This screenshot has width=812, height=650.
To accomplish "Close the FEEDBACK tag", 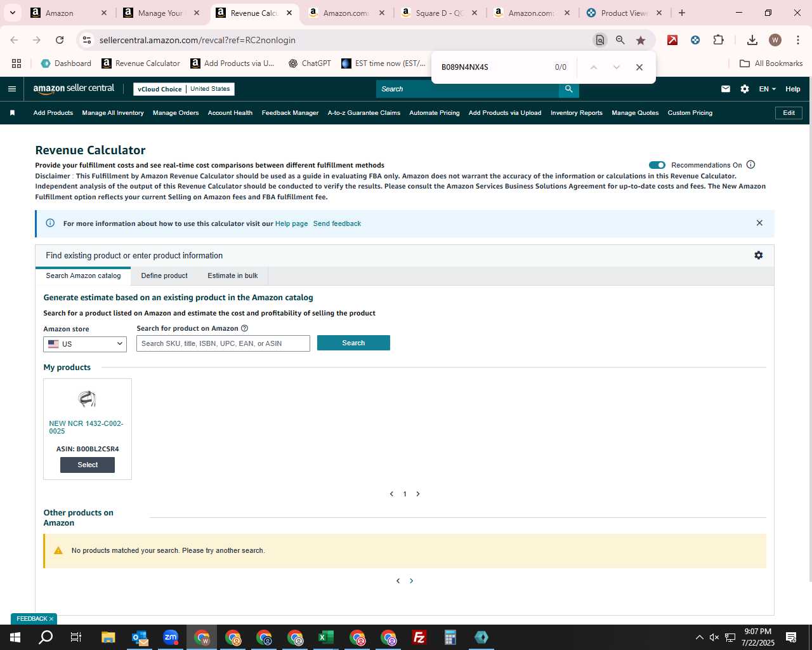I will pyautogui.click(x=51, y=619).
